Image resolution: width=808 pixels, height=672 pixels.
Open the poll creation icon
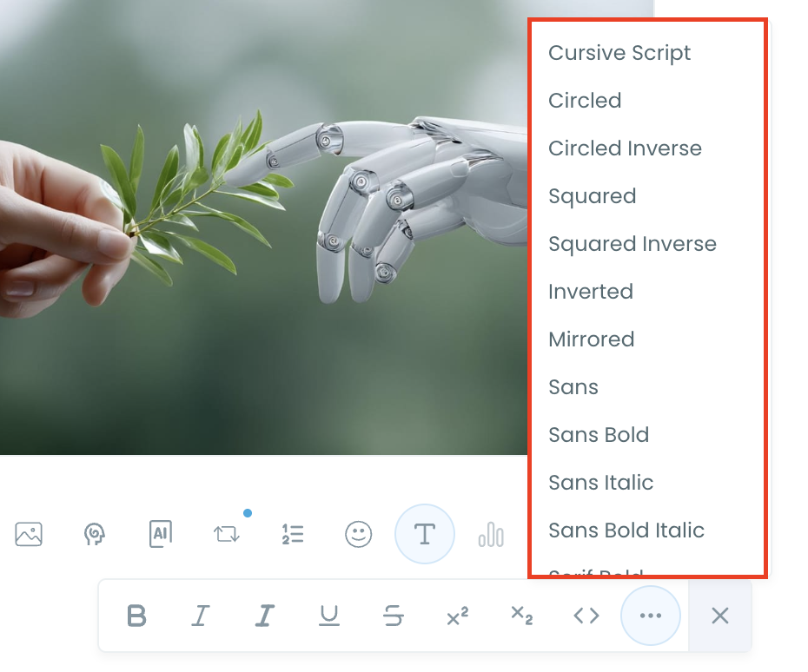click(491, 535)
